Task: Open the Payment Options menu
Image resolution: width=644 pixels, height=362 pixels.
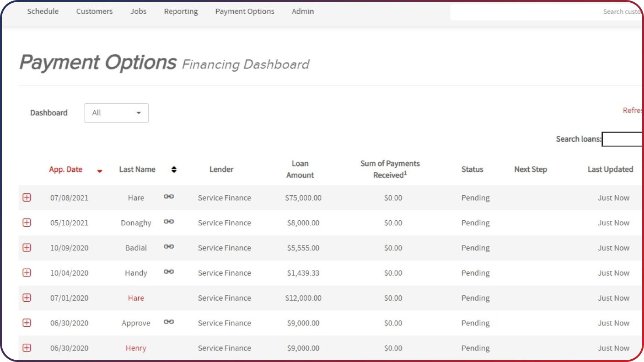Action: tap(245, 11)
